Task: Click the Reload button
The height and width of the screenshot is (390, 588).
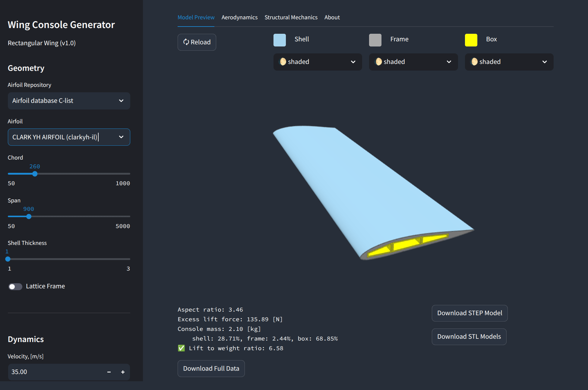Action: 197,42
